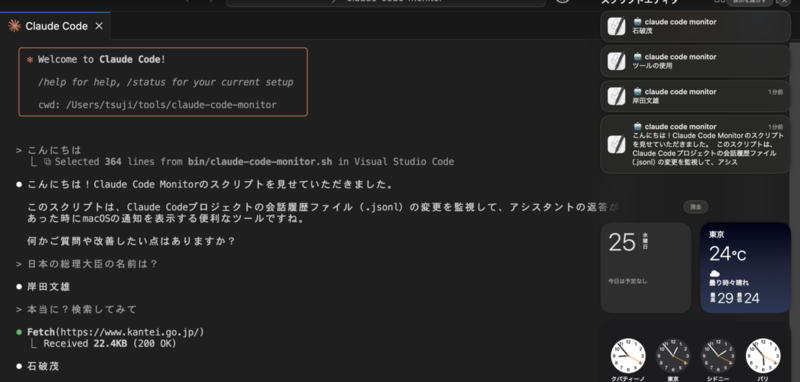Close the Claude Code tab
800x382 pixels.
(99, 26)
